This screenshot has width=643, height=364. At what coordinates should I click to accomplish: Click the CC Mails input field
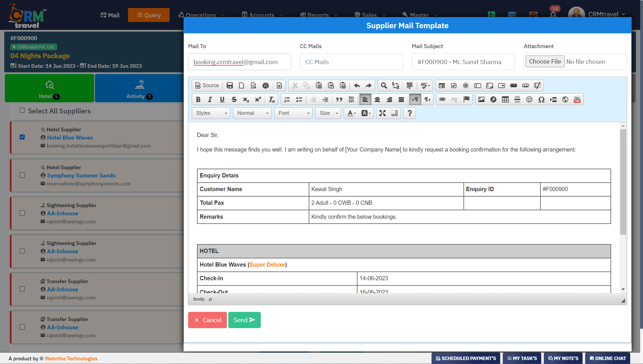pos(351,62)
